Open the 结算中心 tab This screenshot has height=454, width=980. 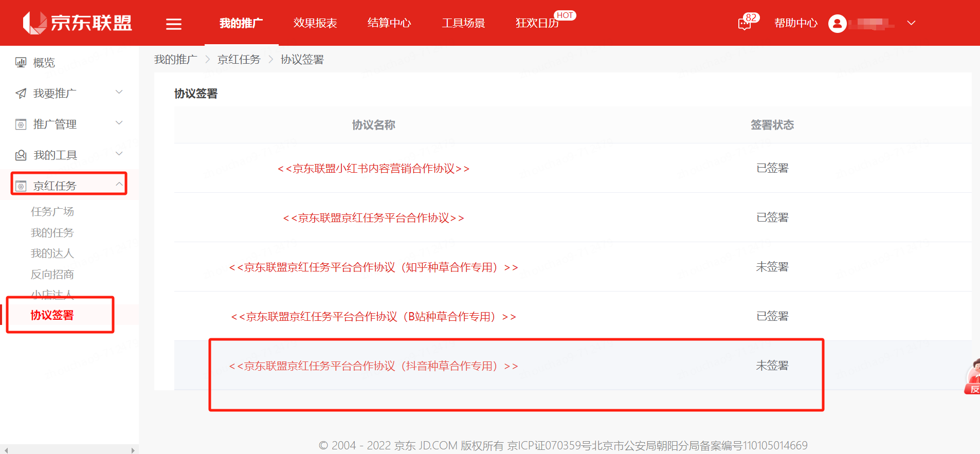coord(389,23)
